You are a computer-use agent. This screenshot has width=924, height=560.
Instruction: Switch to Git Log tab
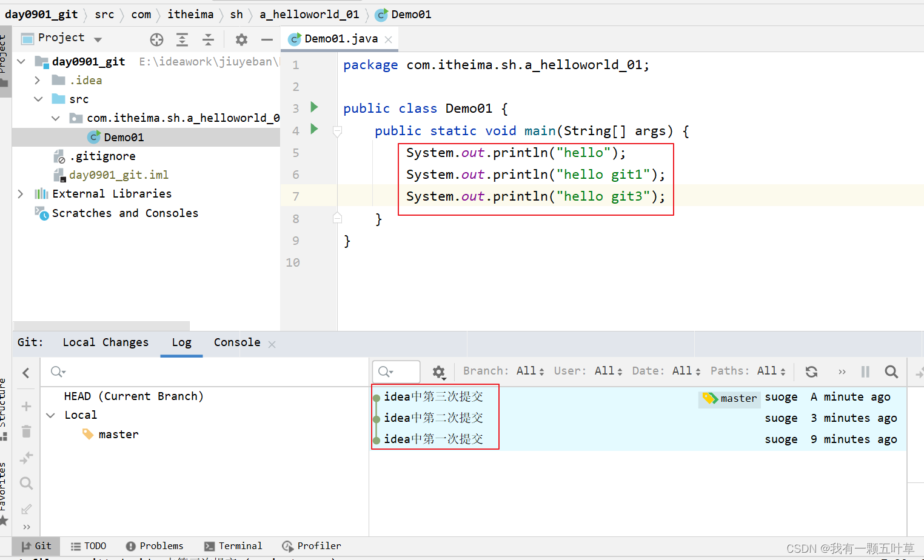point(181,342)
